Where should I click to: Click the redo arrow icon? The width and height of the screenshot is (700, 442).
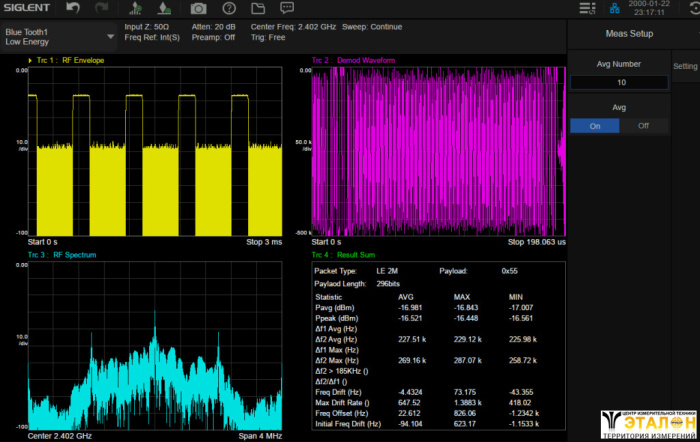pos(101,8)
